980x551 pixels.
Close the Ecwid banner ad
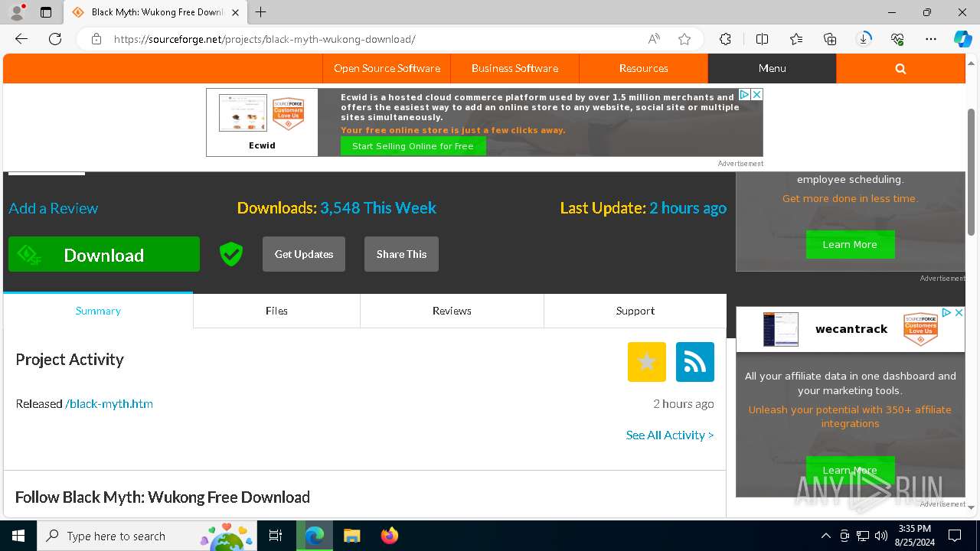click(x=756, y=94)
